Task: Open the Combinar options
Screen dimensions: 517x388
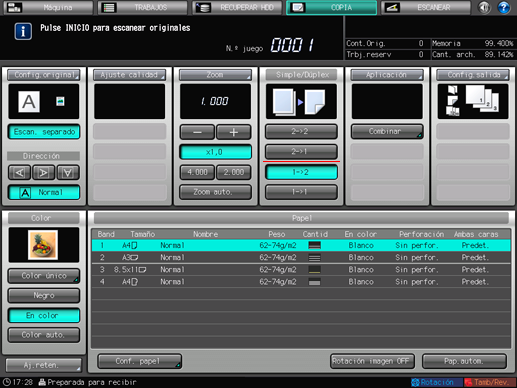Action: [387, 131]
